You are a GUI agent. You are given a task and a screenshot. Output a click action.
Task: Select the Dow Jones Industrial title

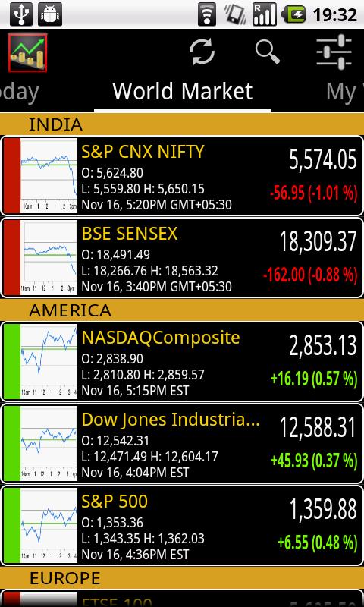[x=171, y=420]
